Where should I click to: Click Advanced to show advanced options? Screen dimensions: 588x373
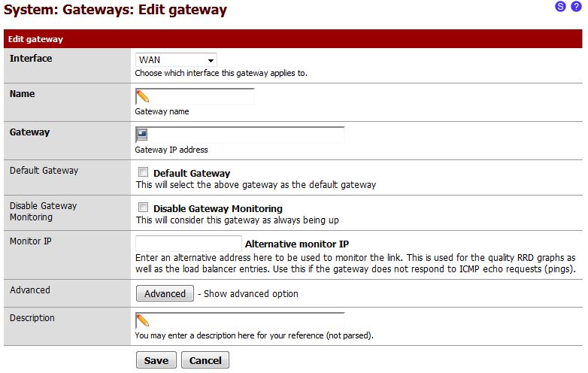tap(165, 293)
